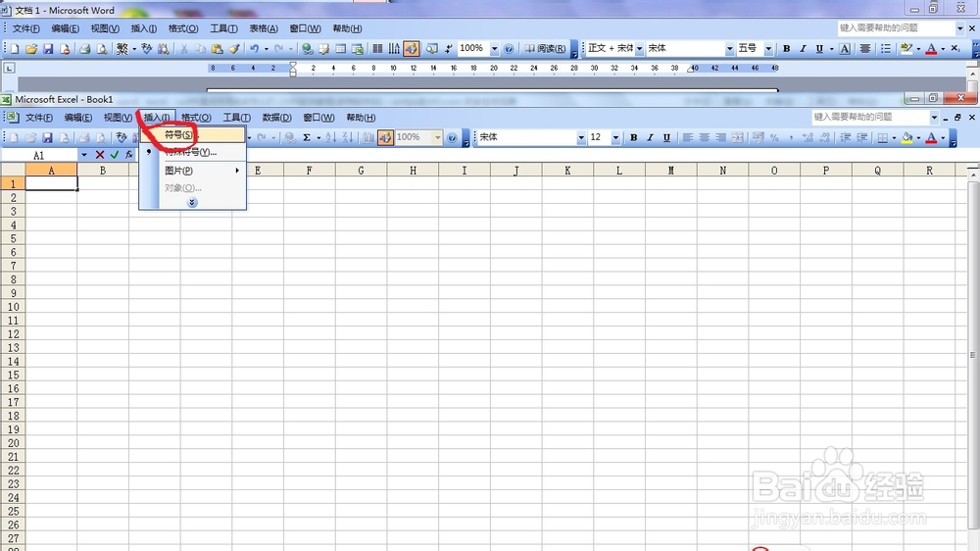
Task: Toggle Italic in Word formatting toolbar
Action: pos(804,48)
